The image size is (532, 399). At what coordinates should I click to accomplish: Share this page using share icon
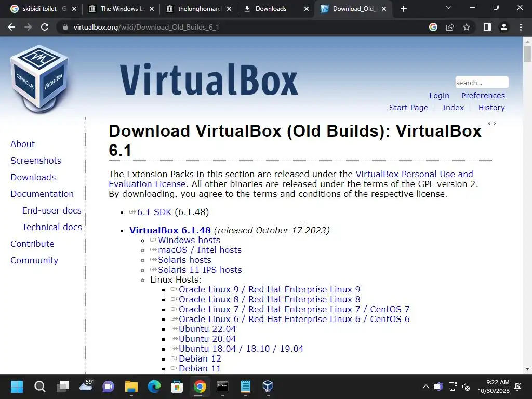(450, 27)
